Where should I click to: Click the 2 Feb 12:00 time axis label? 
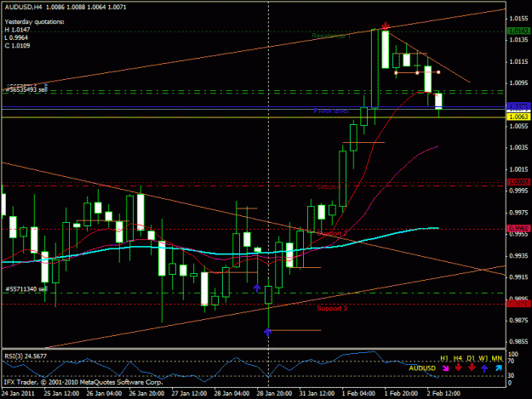443,394
